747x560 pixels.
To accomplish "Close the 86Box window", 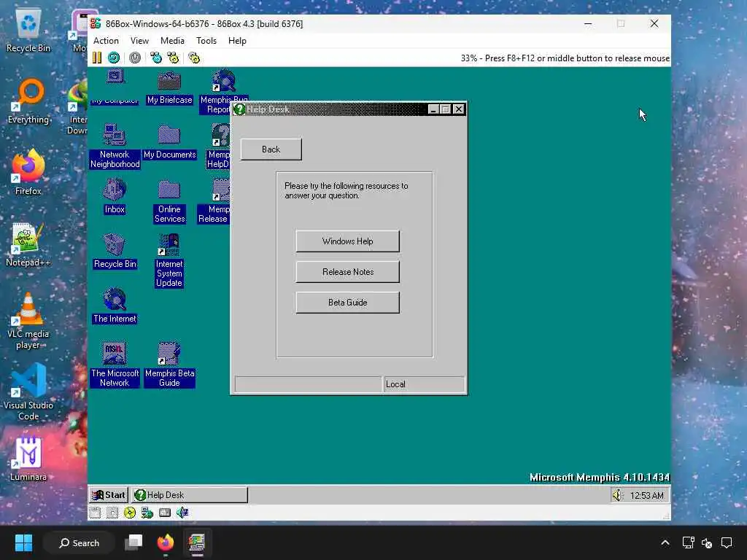I will pos(654,24).
